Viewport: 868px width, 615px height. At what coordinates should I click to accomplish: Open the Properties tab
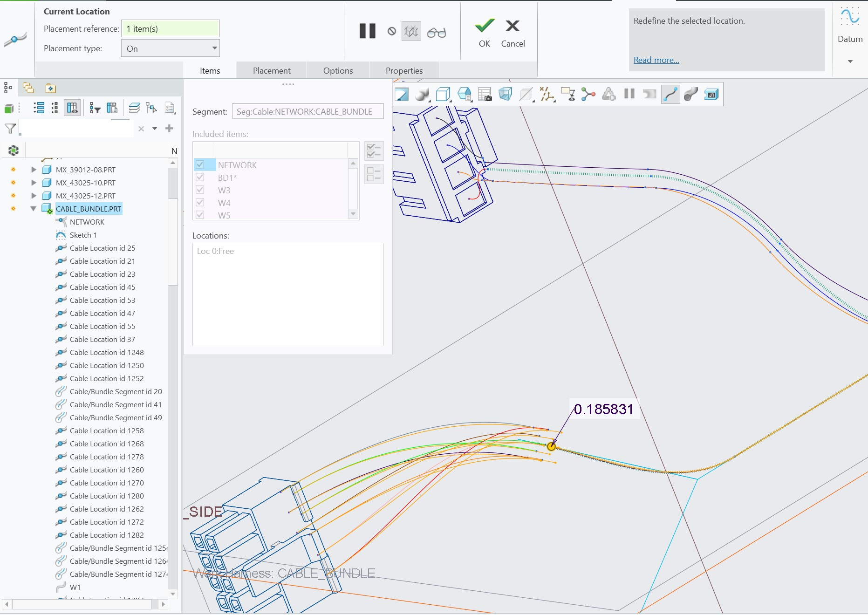[x=403, y=70]
